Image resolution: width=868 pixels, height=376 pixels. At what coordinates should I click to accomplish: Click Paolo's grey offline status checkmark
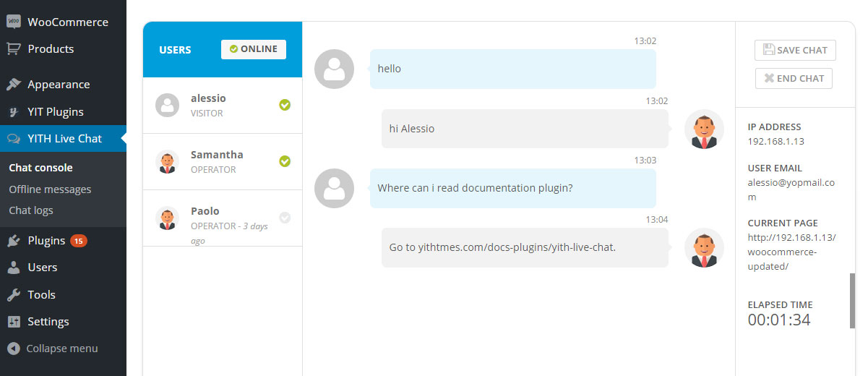coord(285,217)
